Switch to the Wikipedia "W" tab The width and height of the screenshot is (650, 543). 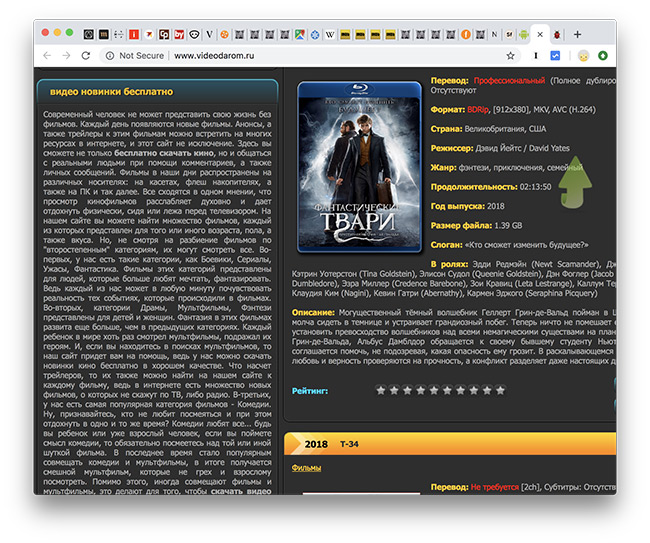[330, 34]
